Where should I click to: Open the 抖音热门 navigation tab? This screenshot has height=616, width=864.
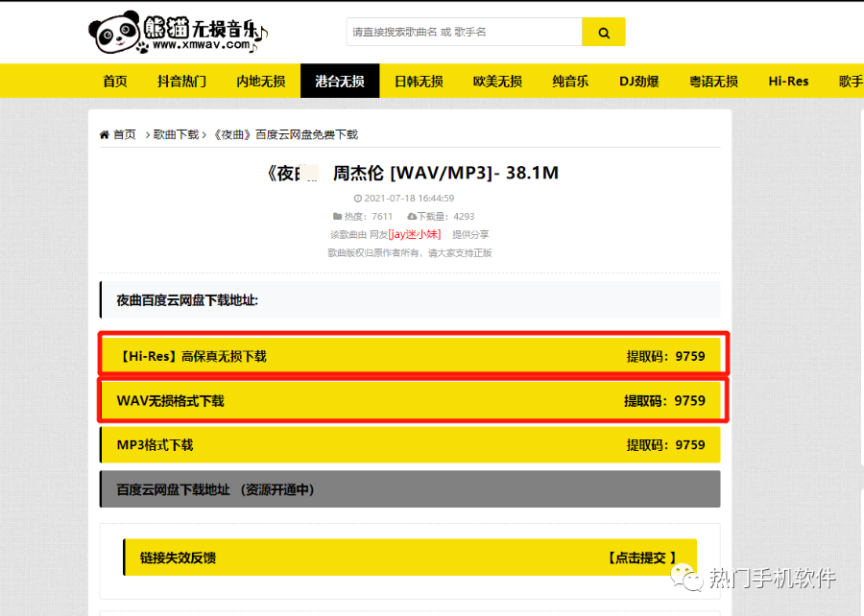[181, 82]
